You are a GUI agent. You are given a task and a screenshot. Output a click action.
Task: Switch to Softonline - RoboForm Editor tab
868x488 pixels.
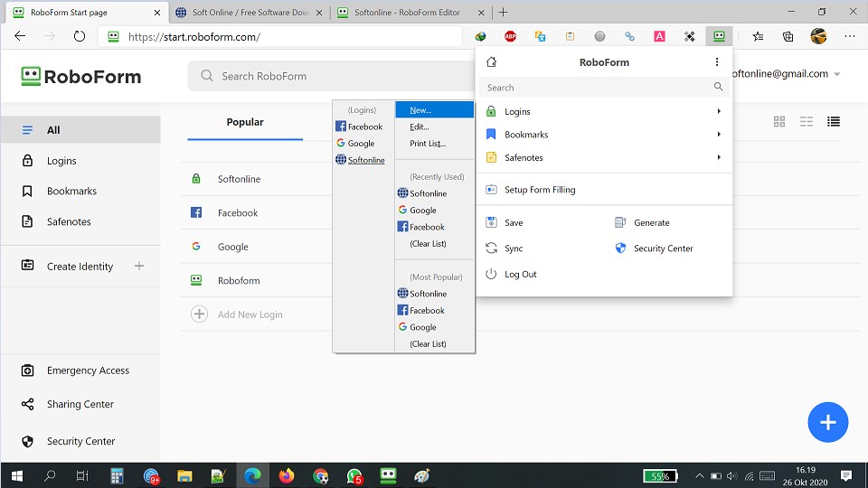tap(410, 12)
